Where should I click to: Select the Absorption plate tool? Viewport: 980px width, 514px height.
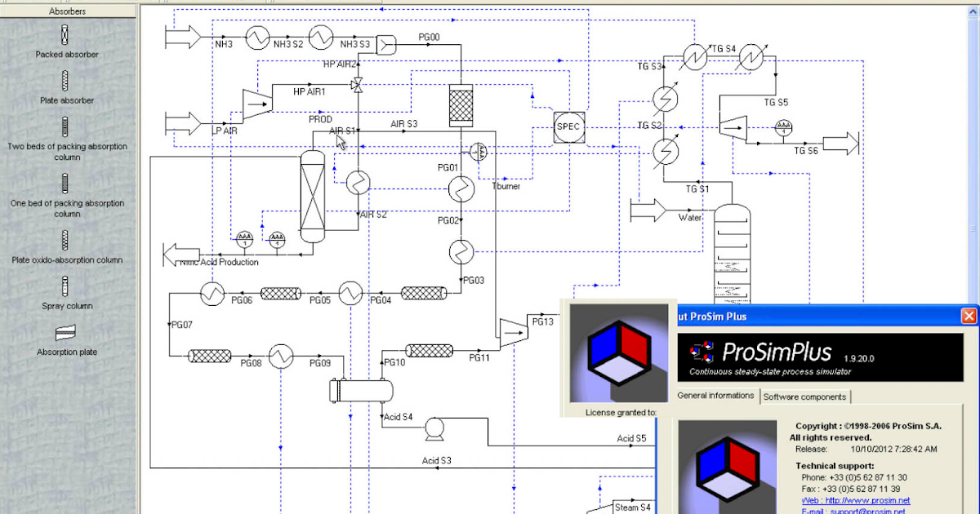(x=65, y=333)
